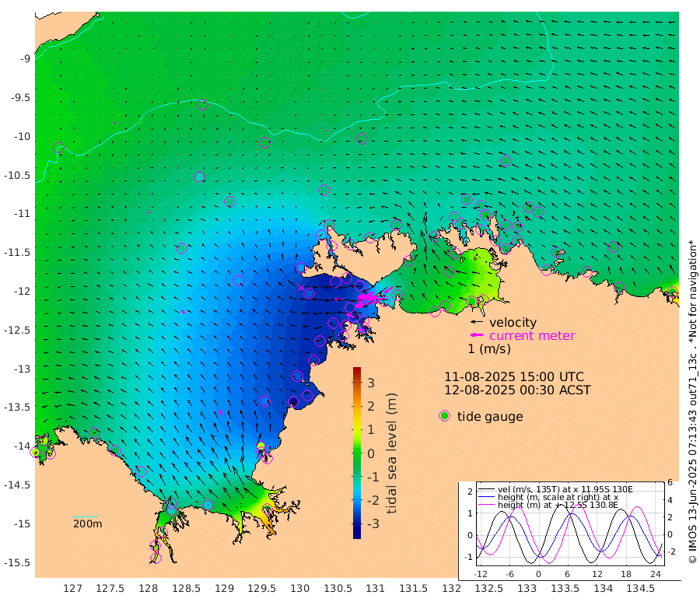The image size is (700, 602).
Task: Click the '11-08-2025 15:00 UTC' timestamp
Action: point(514,376)
